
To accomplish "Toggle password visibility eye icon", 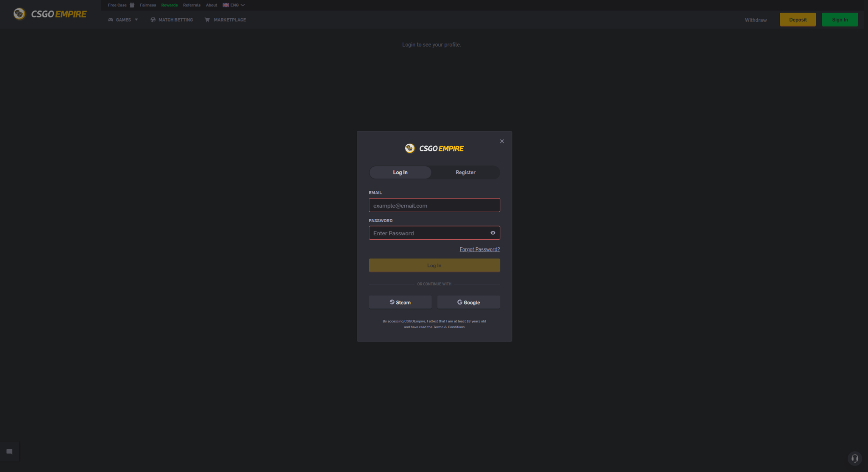I will (x=492, y=233).
